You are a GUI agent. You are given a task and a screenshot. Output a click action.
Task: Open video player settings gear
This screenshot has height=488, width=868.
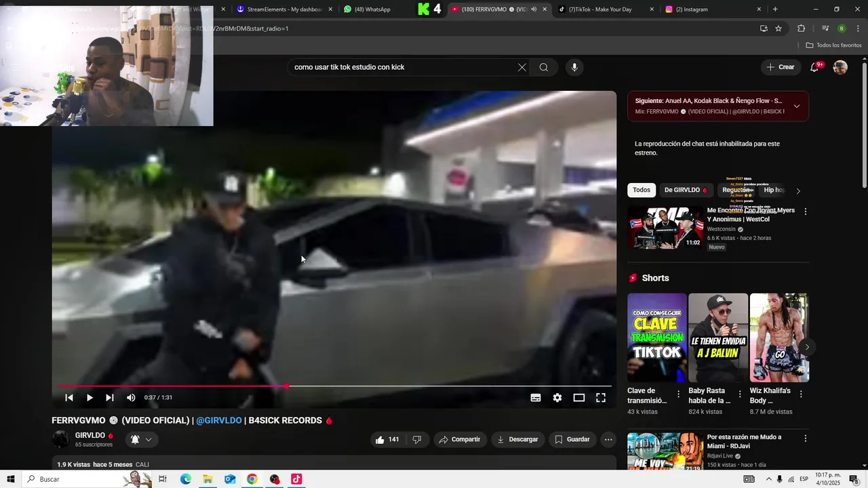[x=557, y=398]
